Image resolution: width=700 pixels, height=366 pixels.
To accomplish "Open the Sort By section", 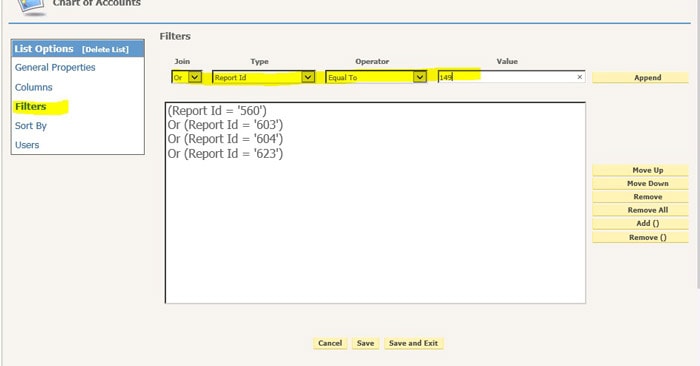I will (31, 126).
